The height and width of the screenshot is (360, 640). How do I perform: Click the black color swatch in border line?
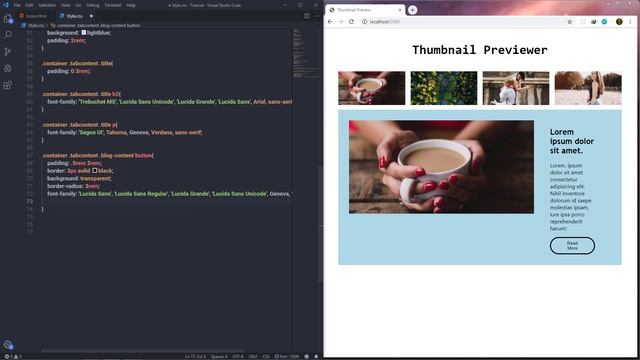(x=95, y=171)
